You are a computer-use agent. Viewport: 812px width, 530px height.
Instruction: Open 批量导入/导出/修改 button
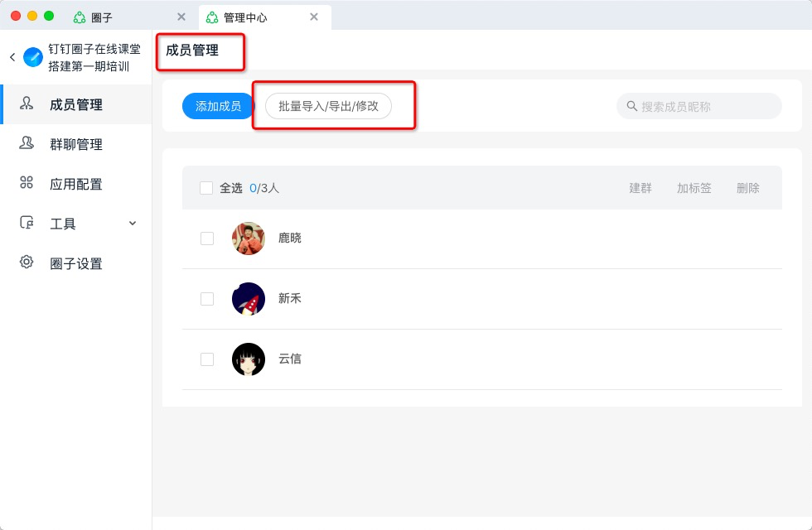(x=328, y=106)
